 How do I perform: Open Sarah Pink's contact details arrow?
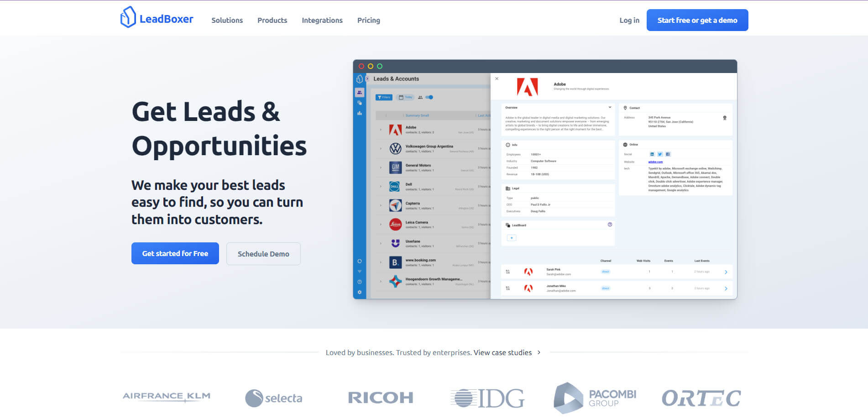[x=726, y=272]
